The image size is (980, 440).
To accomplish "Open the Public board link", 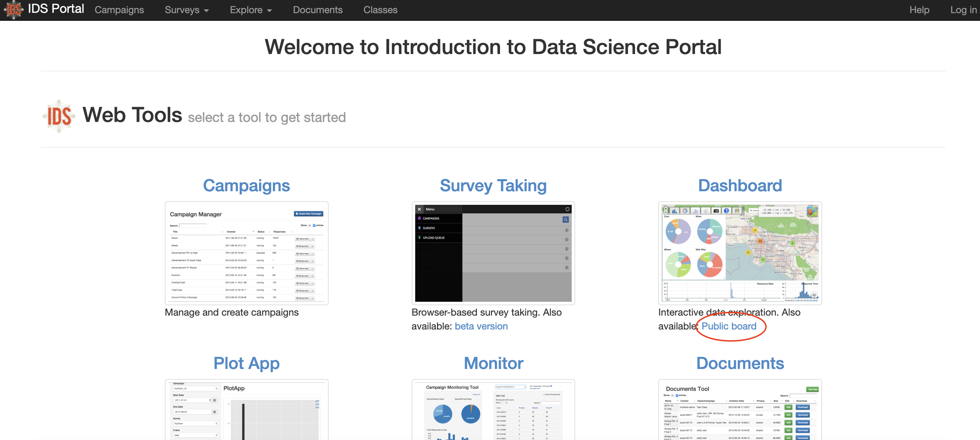I will [x=729, y=326].
